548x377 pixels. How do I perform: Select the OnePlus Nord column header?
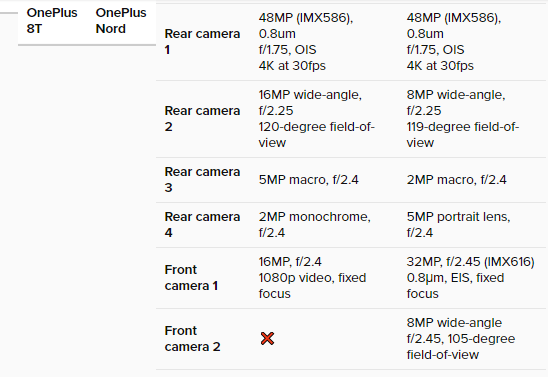(121, 21)
